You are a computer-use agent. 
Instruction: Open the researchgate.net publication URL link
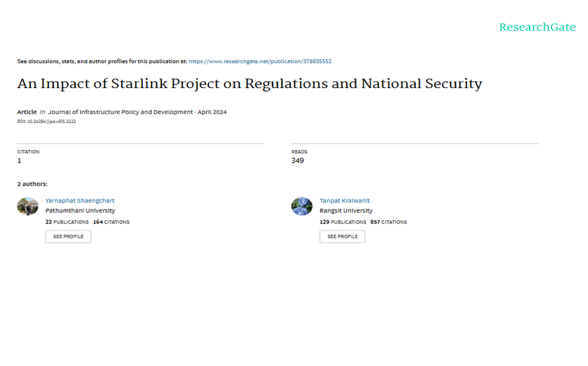coord(260,61)
